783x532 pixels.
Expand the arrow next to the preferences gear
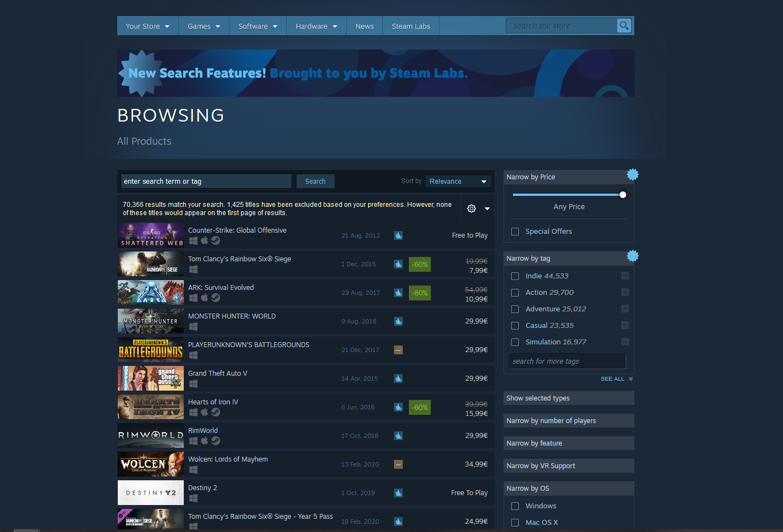click(487, 209)
